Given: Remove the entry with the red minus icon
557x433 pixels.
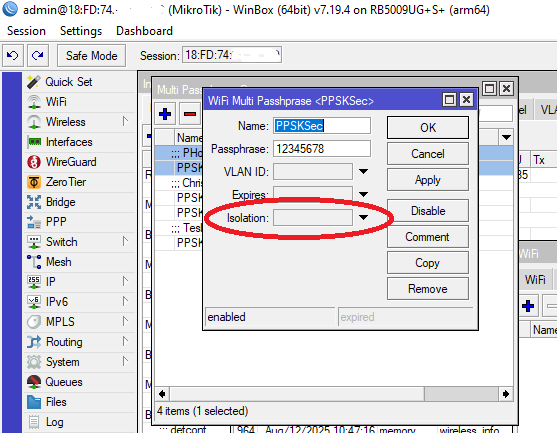Looking at the screenshot, I should point(190,114).
